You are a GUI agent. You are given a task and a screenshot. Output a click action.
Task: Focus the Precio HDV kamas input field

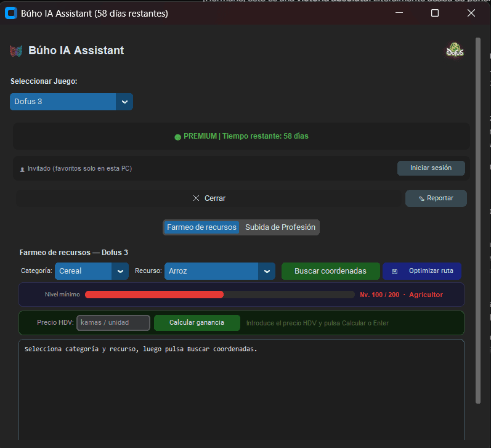[113, 323]
